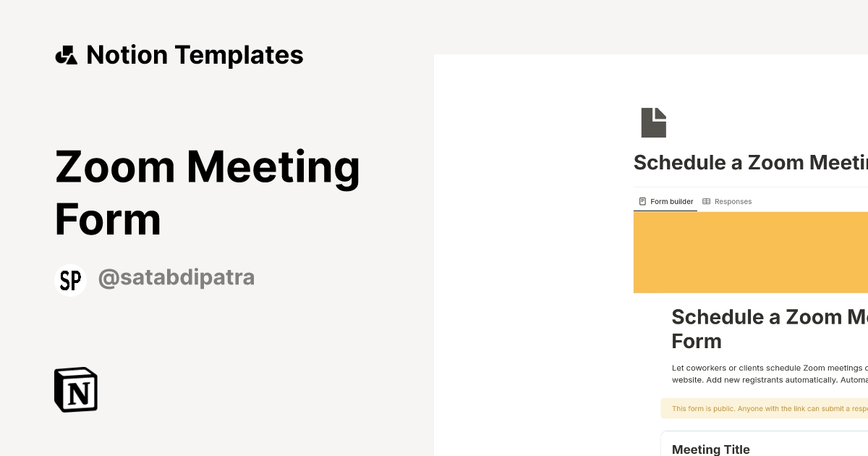Click the small form icon beside Form builder label
Viewport: 868px width, 456px height.
(x=642, y=201)
